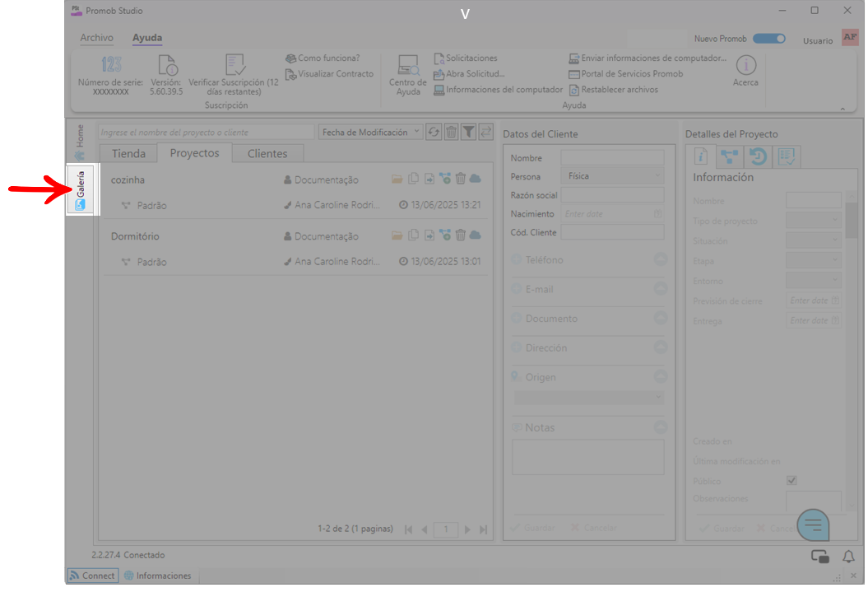The image size is (868, 592).
Task: Click Restablecer archivos in the ribbon
Action: [x=613, y=90]
